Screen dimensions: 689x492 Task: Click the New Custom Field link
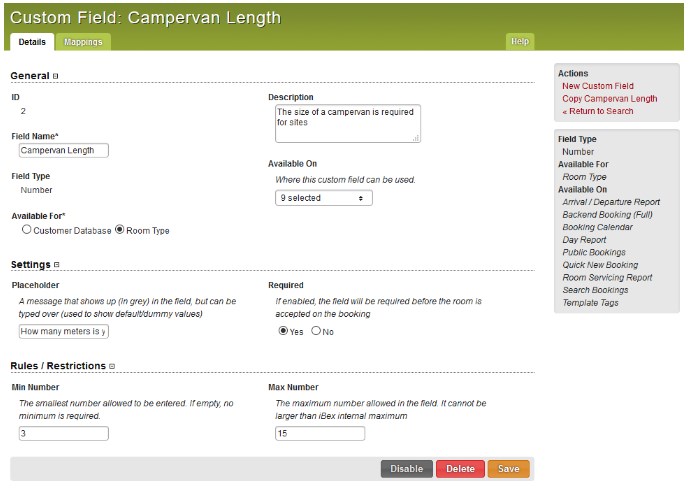click(x=598, y=86)
